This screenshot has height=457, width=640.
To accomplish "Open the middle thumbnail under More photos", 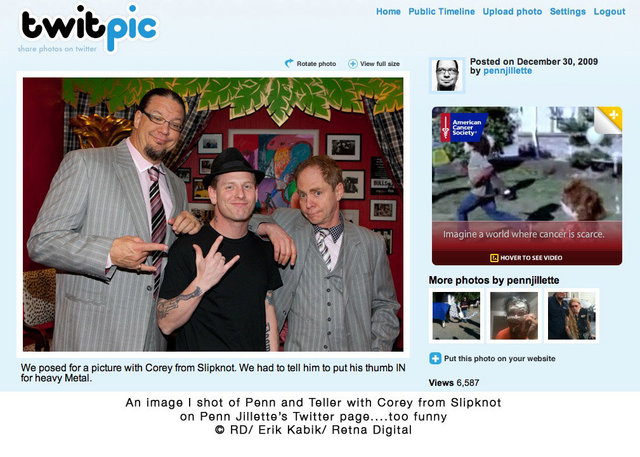I will [514, 315].
